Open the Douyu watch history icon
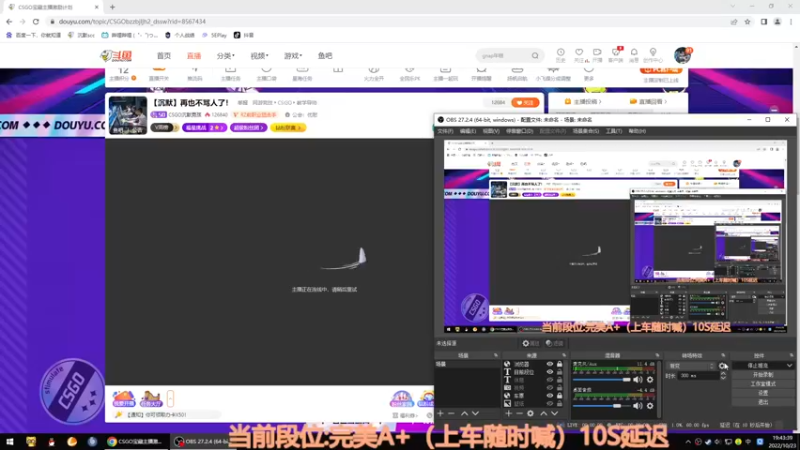The image size is (800, 450). [560, 55]
